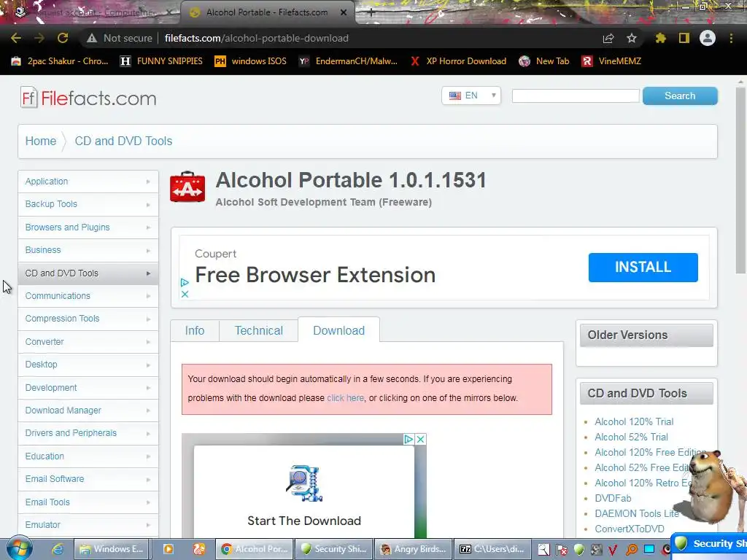Open the Development category
This screenshot has width=747, height=560.
[x=88, y=388]
